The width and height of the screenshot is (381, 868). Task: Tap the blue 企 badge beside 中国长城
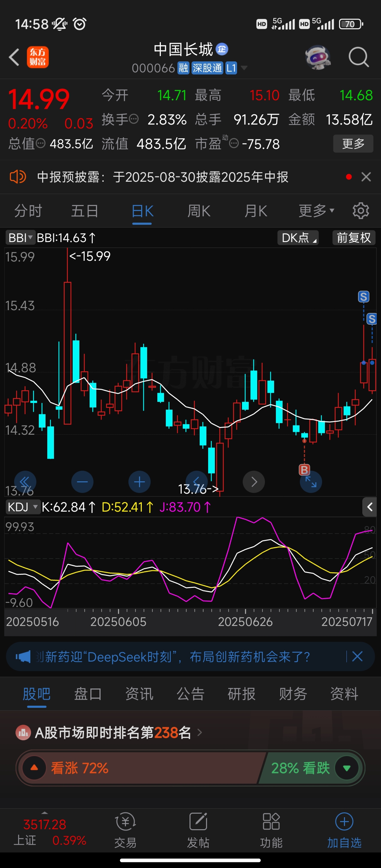coord(222,49)
